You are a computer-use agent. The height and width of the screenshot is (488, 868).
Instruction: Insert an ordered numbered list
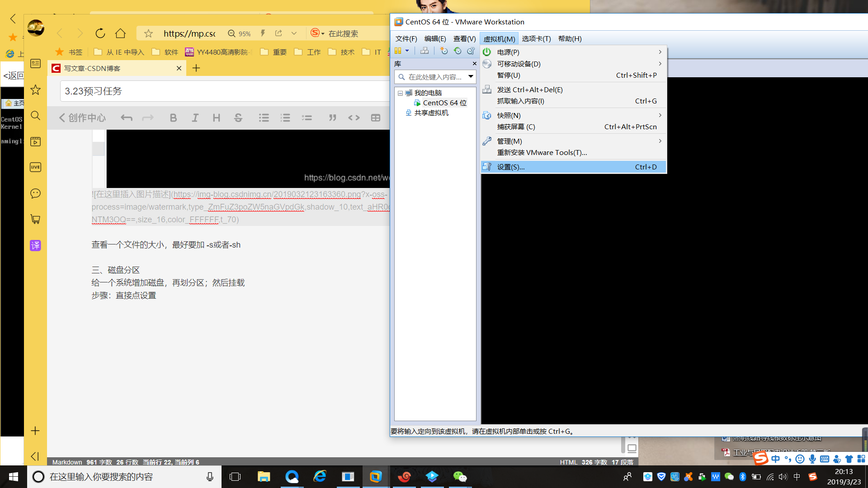[285, 118]
